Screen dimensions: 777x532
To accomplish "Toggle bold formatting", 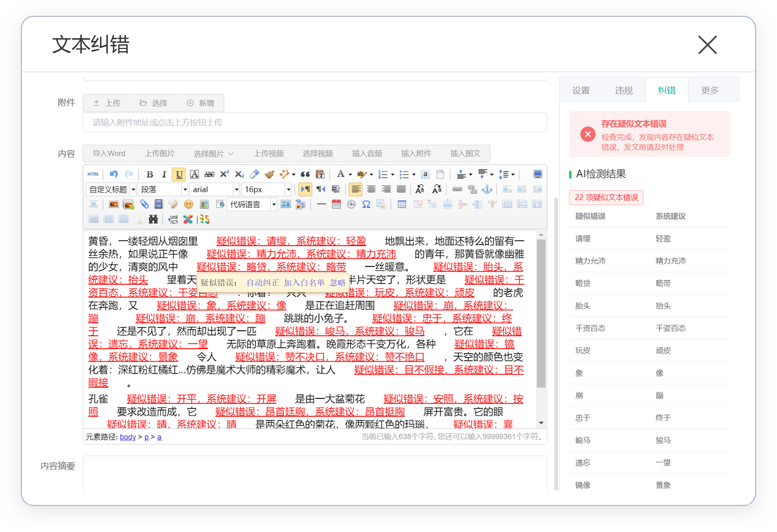I will 150,174.
